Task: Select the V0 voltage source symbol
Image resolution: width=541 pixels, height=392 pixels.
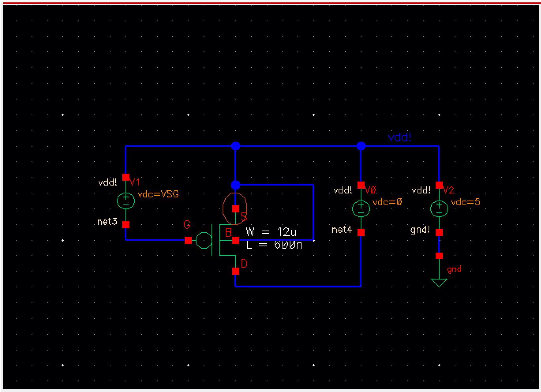Action: coord(361,208)
